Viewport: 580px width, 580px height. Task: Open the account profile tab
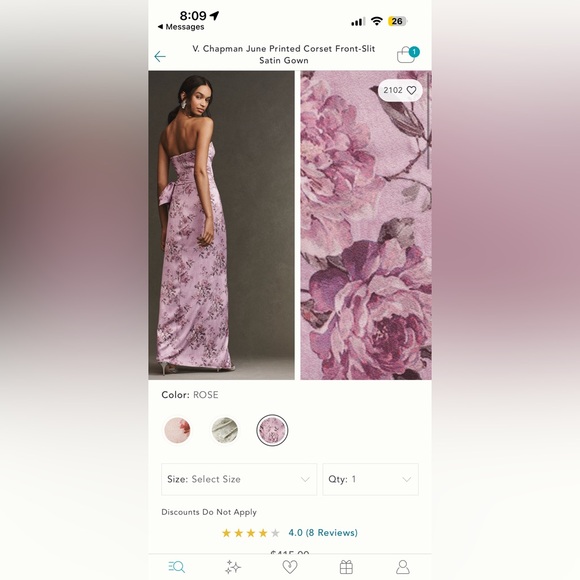tap(403, 567)
